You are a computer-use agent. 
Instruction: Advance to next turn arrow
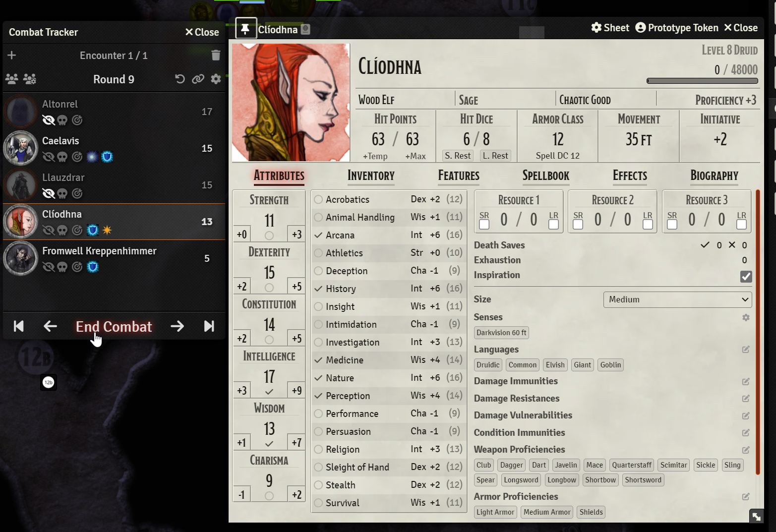pos(177,326)
